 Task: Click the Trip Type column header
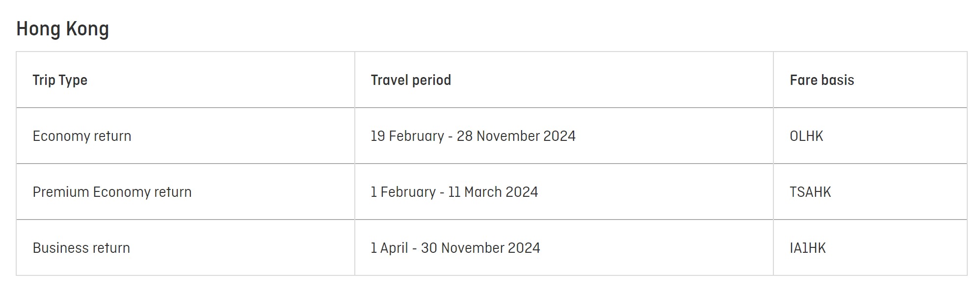(60, 80)
